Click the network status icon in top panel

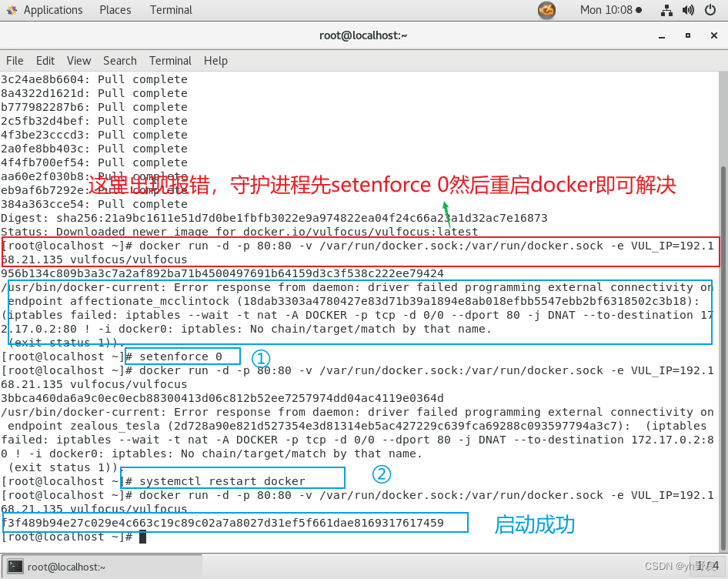(666, 10)
